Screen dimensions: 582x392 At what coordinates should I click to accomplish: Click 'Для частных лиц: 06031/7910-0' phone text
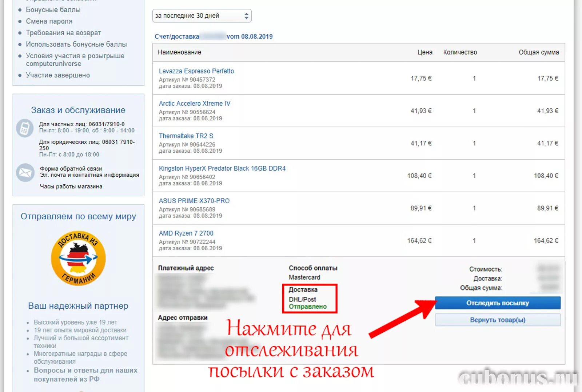pos(82,124)
